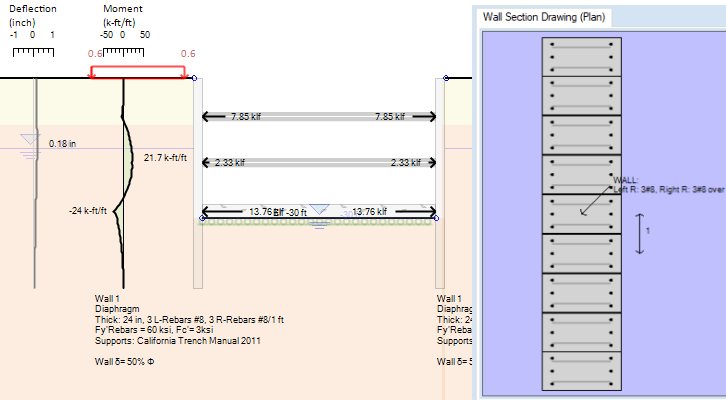Screen dimensions: 726x400
Task: Select the left Wall 1 label
Action: [x=107, y=299]
